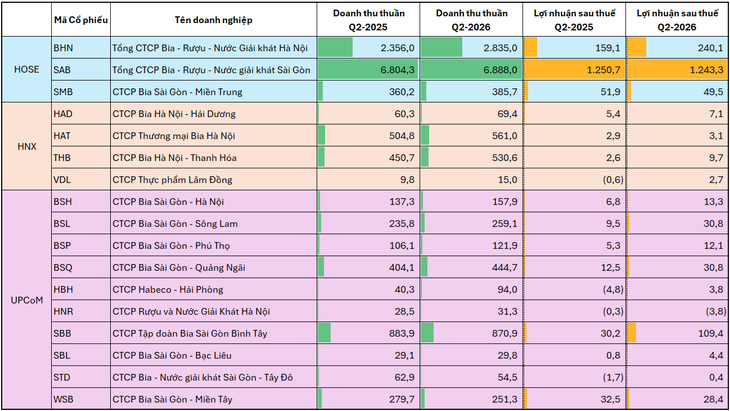Viewport: 730px width, 411px height.
Task: Select stock code SAB
Action: (62, 70)
